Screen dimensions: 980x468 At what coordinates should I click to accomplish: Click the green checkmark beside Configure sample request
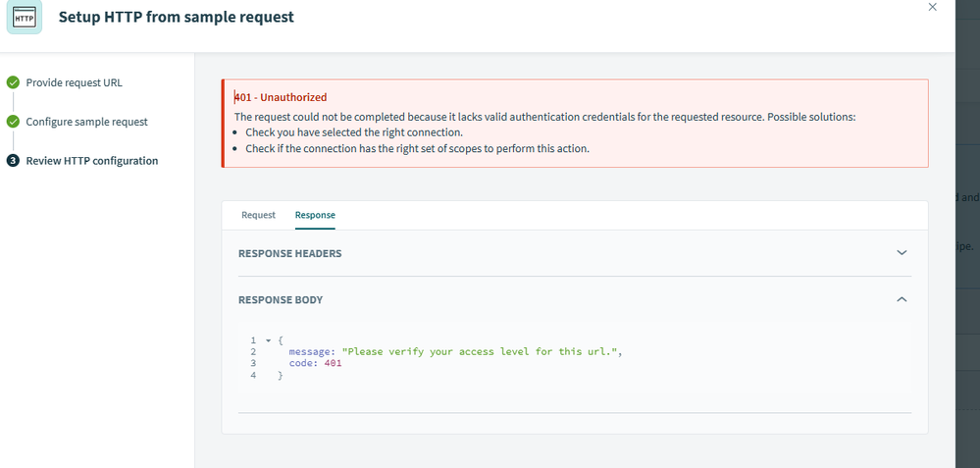coord(13,122)
